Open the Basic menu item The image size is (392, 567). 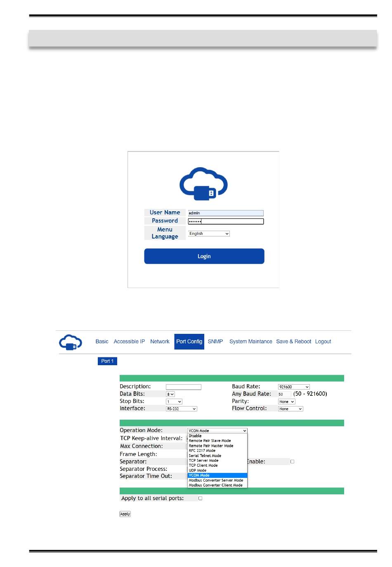[102, 342]
